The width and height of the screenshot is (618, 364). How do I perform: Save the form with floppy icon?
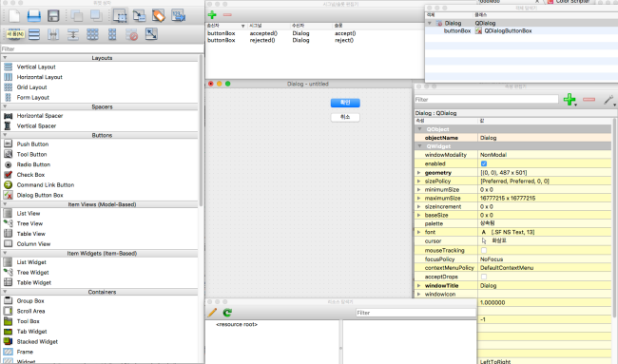click(x=53, y=16)
